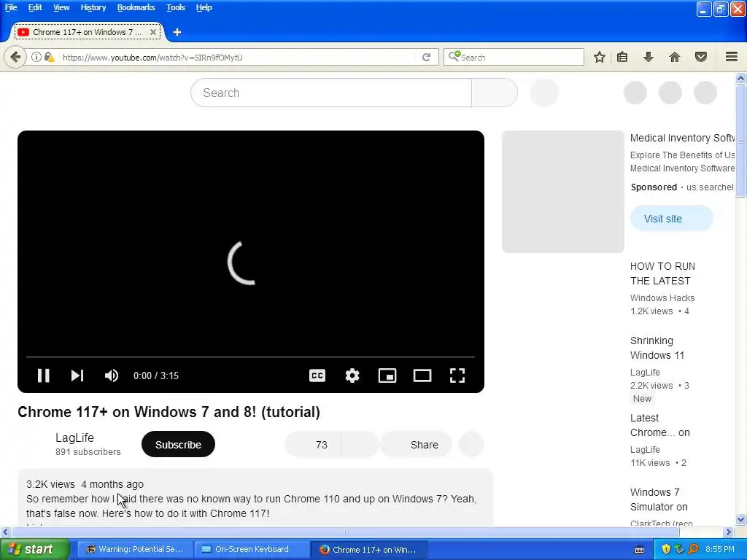The width and height of the screenshot is (747, 560).
Task: Click taskbar keyboard tray icon
Action: 639,550
